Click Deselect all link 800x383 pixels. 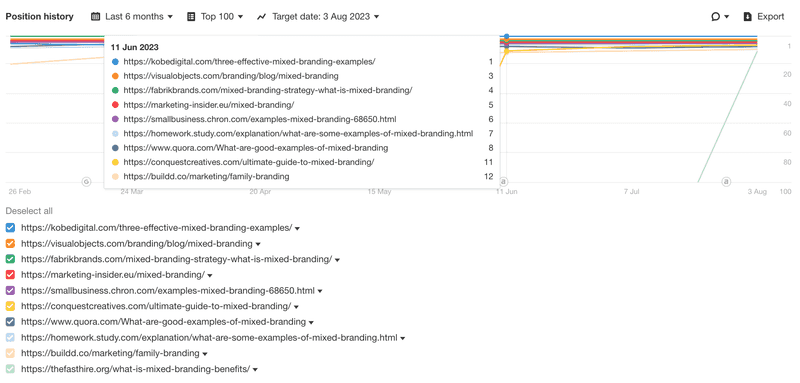pos(29,211)
